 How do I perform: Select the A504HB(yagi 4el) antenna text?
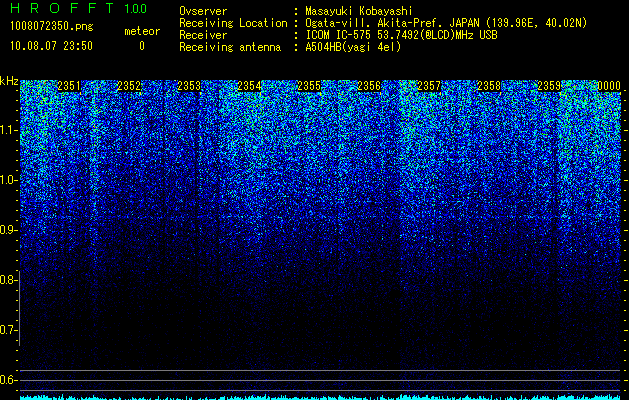click(x=353, y=47)
